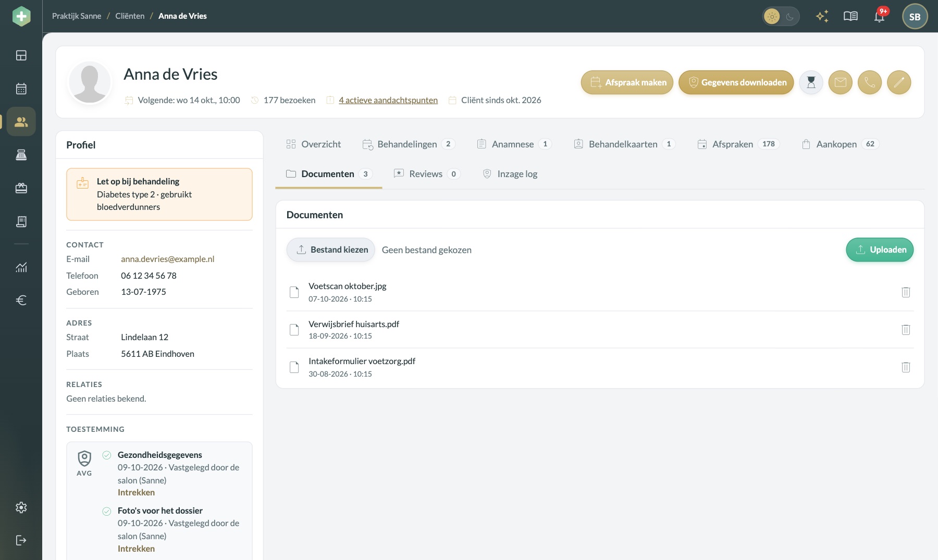This screenshot has width=938, height=560.
Task: Edit client via pencil icon button
Action: pos(899,82)
